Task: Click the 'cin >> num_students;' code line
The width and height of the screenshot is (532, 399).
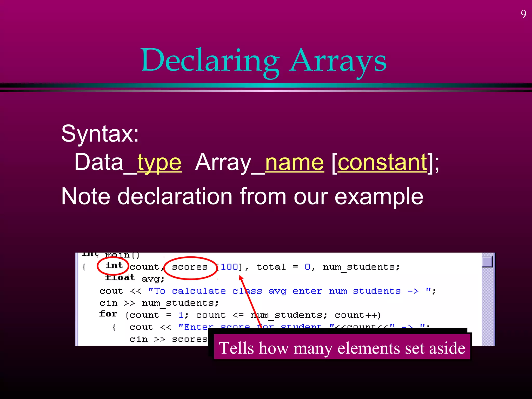Action: point(159,303)
